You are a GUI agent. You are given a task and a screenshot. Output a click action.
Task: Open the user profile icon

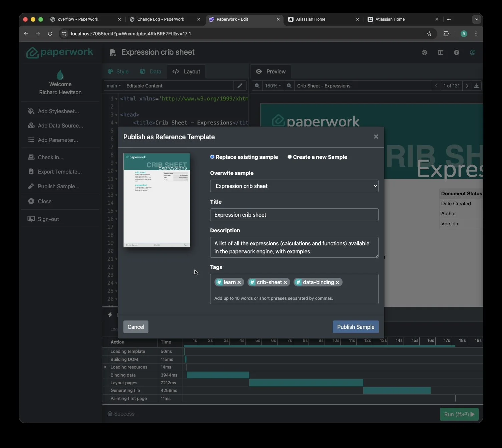pyautogui.click(x=473, y=52)
